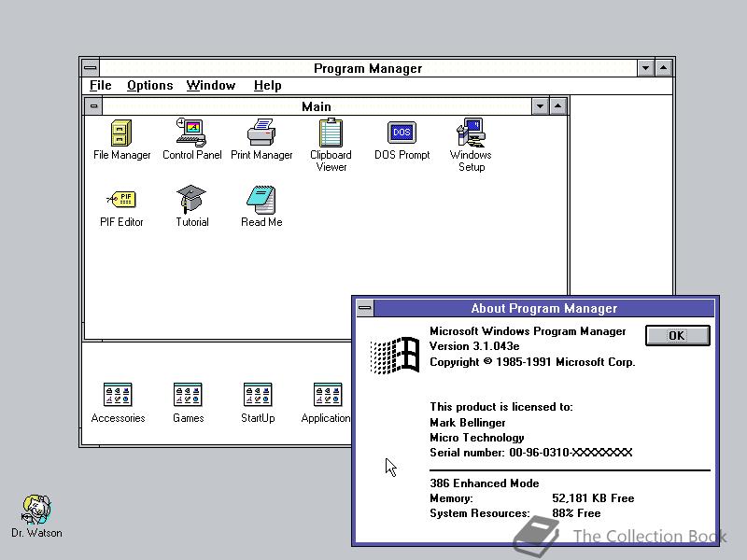Click 'This product is licensed to:' text
Image resolution: width=747 pixels, height=560 pixels.
(x=500, y=407)
